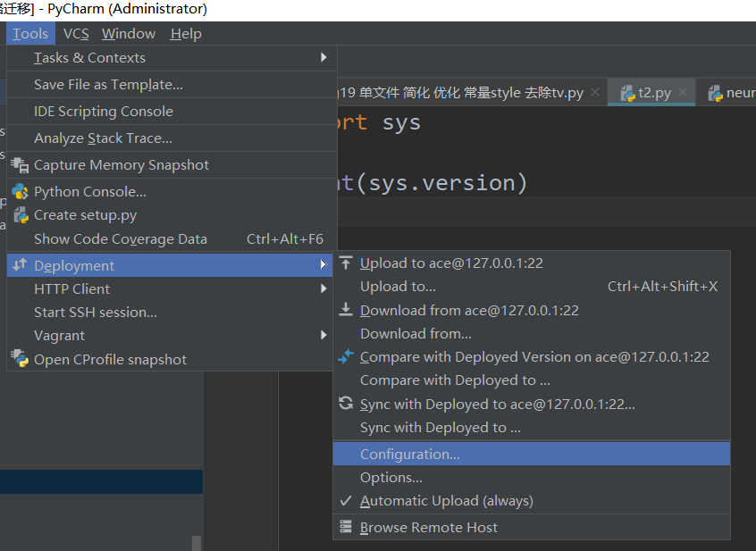756x551 pixels.
Task: Click the upload arrow icon for ace@127.0.0.1:22
Action: [x=347, y=263]
